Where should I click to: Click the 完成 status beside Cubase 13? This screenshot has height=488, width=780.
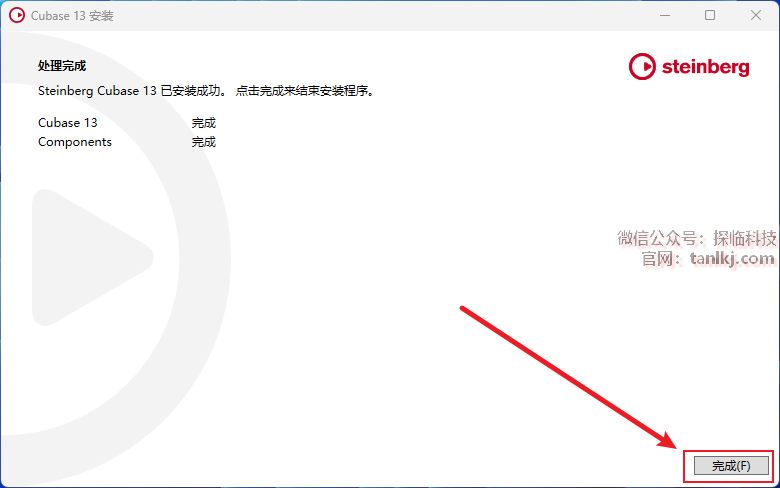point(204,122)
